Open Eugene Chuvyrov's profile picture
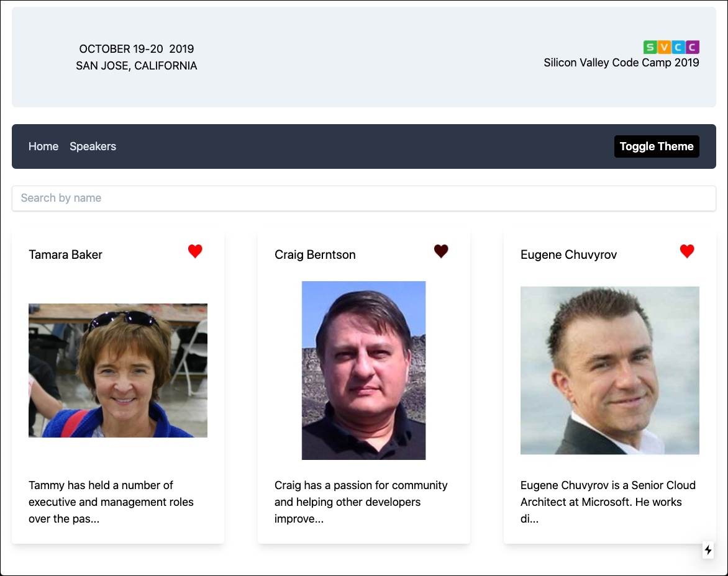This screenshot has width=728, height=576. (609, 371)
